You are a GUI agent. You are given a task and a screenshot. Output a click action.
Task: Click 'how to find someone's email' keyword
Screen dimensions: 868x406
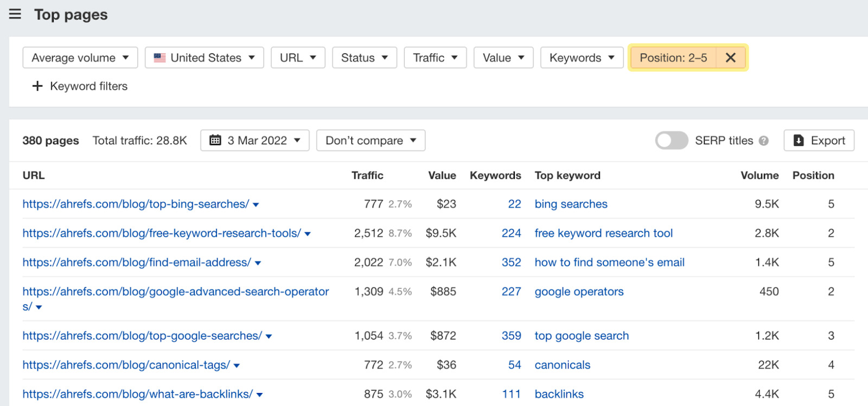click(x=610, y=262)
